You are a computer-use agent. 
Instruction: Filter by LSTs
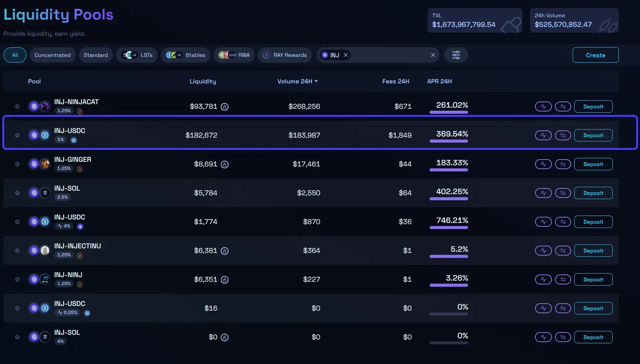coord(137,55)
